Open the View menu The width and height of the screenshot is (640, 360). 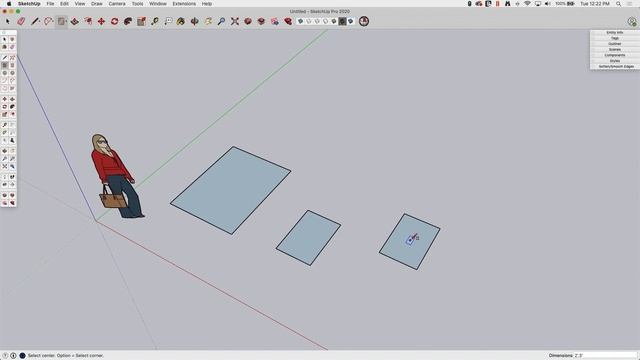click(x=80, y=4)
